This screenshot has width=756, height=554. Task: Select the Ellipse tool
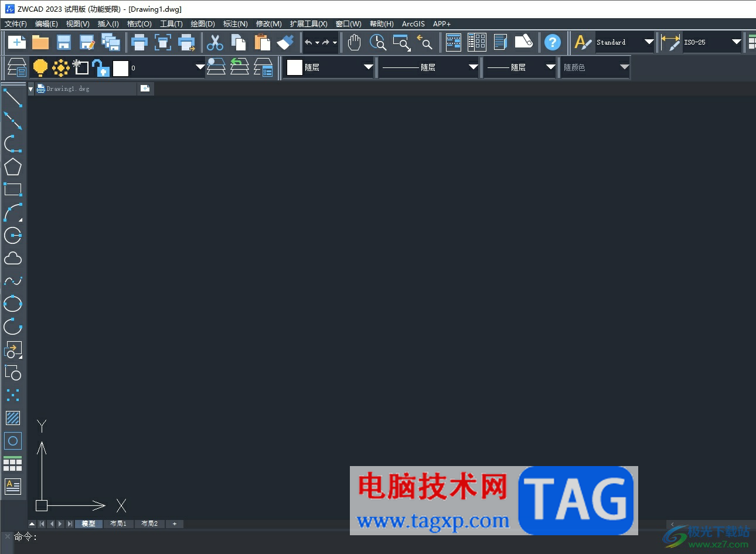pos(13,304)
